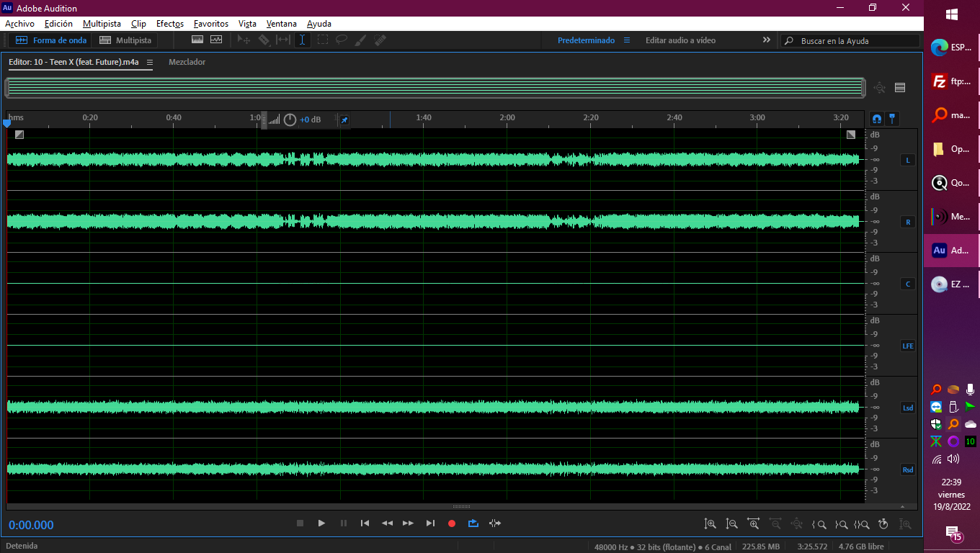
Task: Toggle the LFE channel enable button
Action: (x=908, y=346)
